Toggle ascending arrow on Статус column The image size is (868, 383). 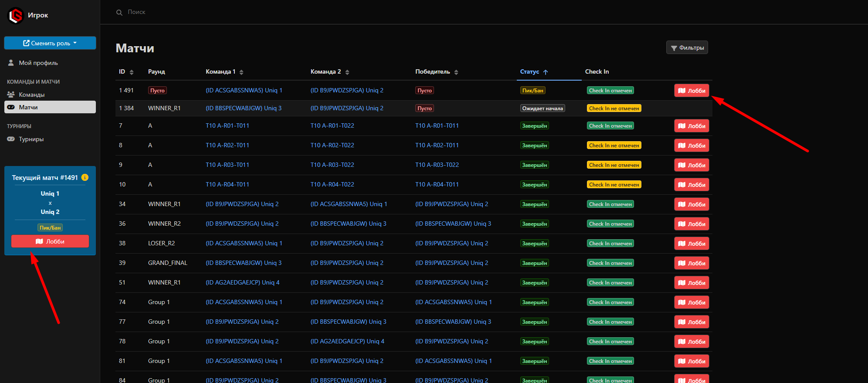(546, 72)
